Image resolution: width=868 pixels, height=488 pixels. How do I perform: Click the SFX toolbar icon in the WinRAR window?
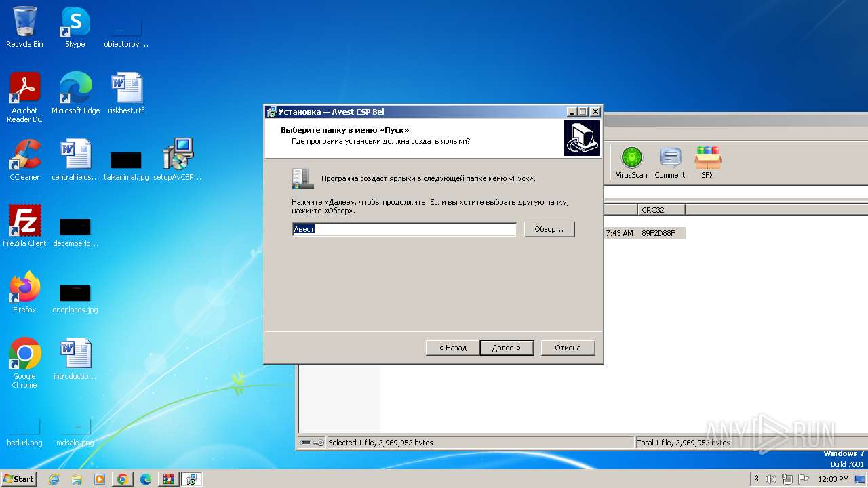(x=707, y=163)
